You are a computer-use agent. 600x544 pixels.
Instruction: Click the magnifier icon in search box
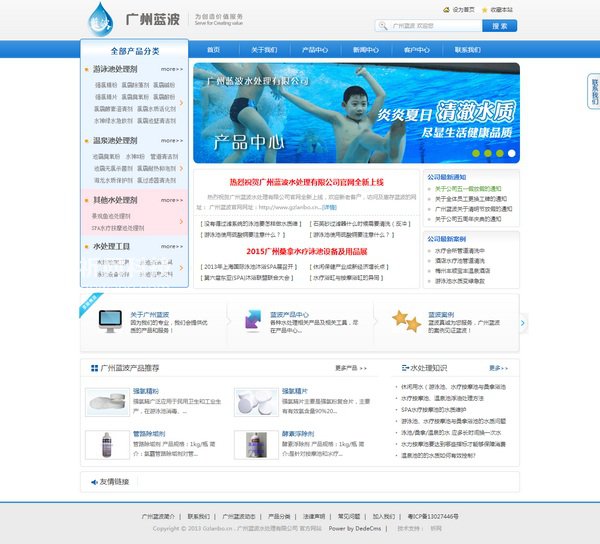[x=383, y=26]
